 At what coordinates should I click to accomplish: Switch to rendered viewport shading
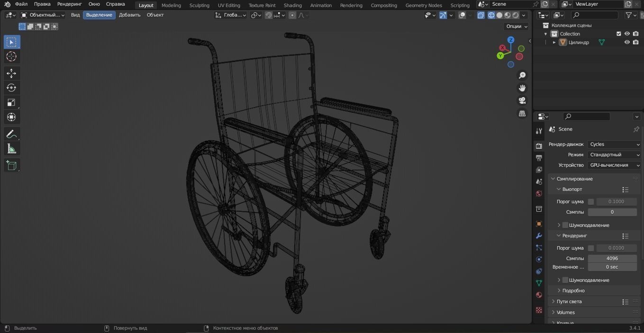(x=516, y=15)
